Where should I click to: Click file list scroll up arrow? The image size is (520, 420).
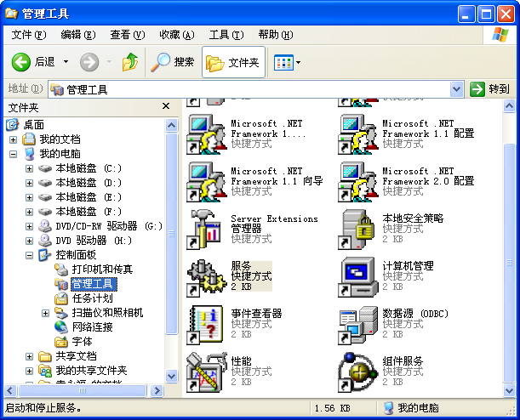point(510,106)
